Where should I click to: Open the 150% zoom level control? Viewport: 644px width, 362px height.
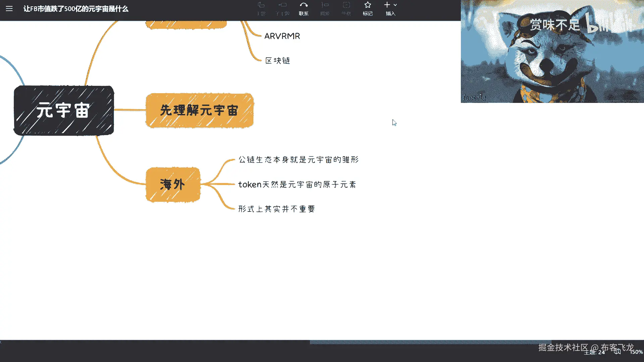[x=636, y=352]
